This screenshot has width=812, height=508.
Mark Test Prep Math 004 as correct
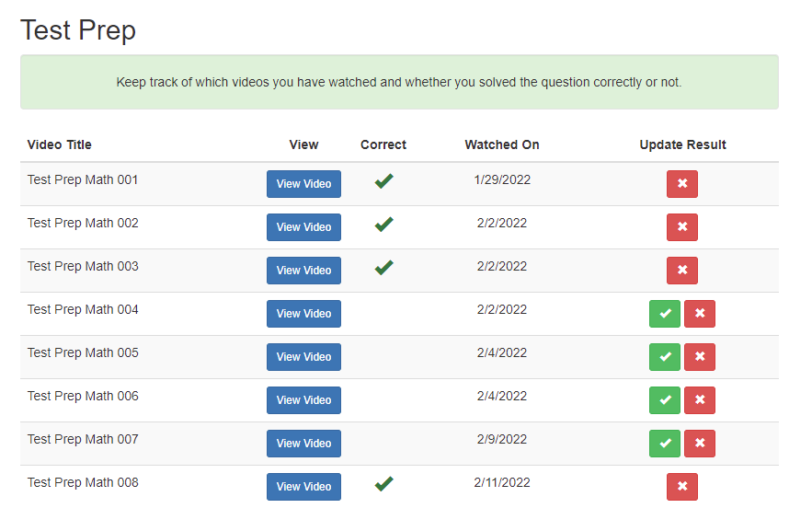(665, 314)
